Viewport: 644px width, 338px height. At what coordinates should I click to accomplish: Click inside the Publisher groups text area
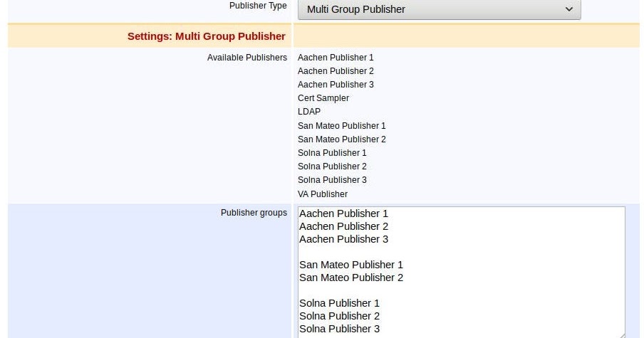point(461,273)
